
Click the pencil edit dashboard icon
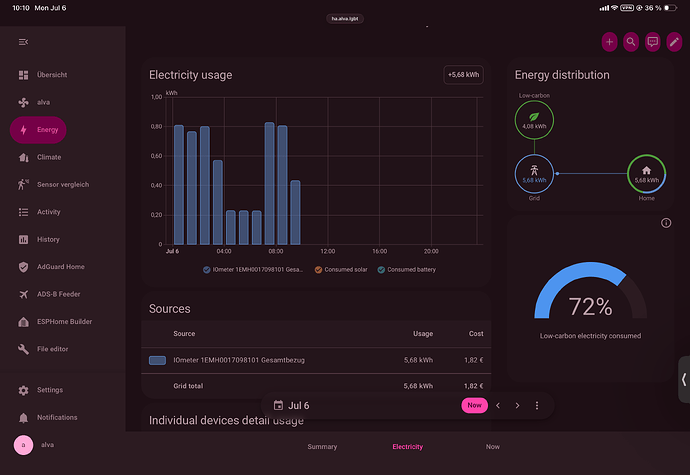pos(674,42)
